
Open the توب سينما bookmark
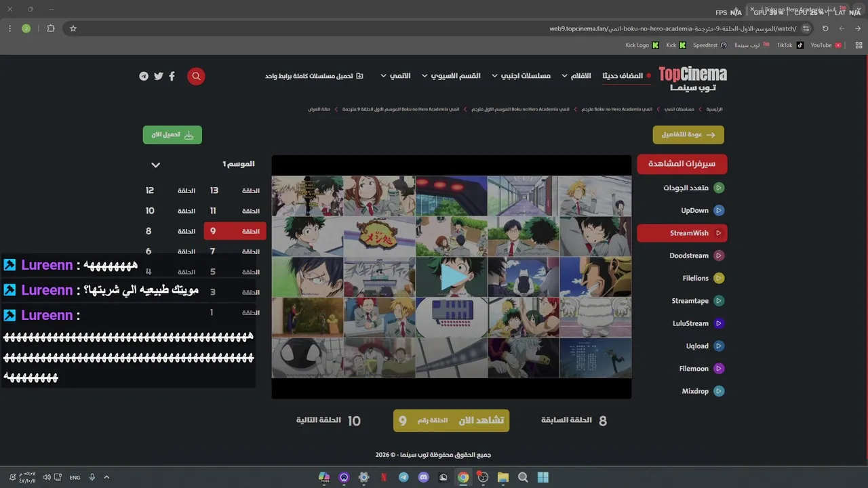click(752, 45)
